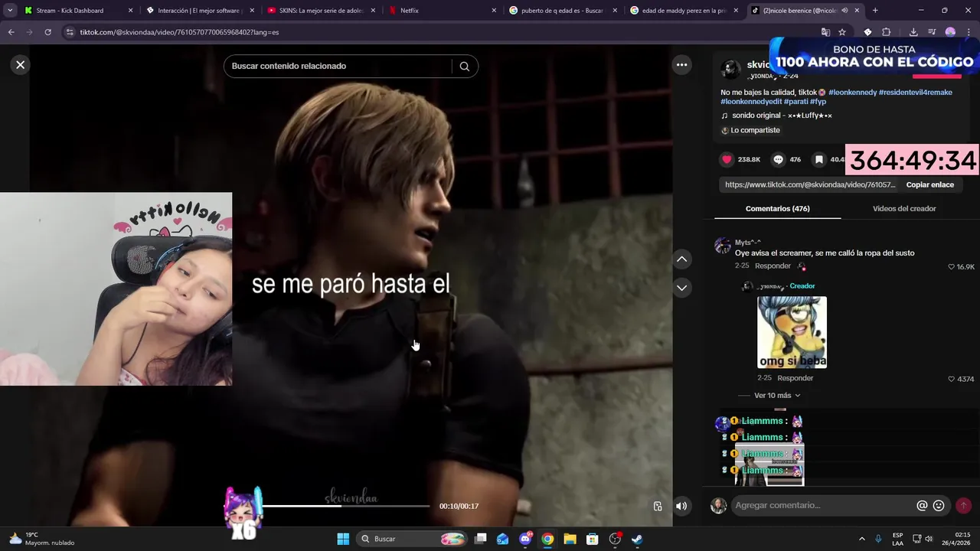Close the TikTok video viewer
This screenshot has width=980, height=551.
click(21, 65)
